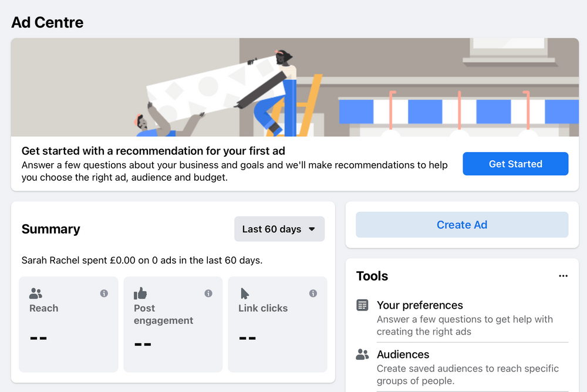
Task: Expand the summary time period options
Action: pyautogui.click(x=279, y=229)
